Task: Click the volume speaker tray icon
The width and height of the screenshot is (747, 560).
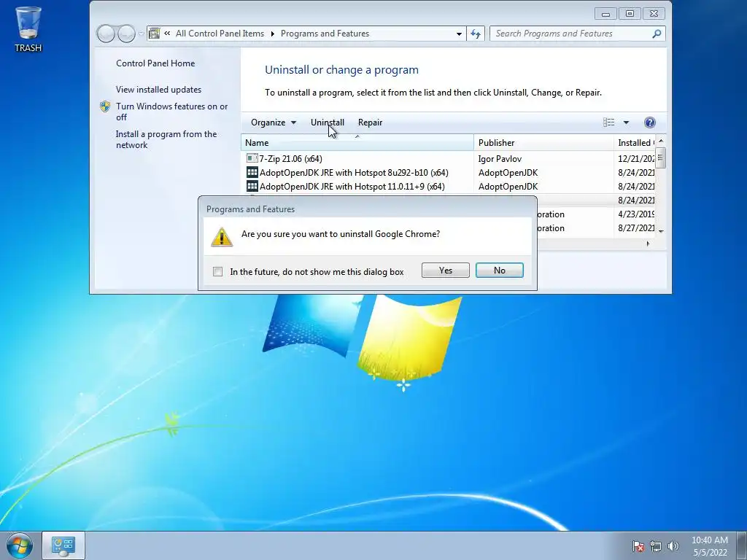Action: pyautogui.click(x=673, y=546)
